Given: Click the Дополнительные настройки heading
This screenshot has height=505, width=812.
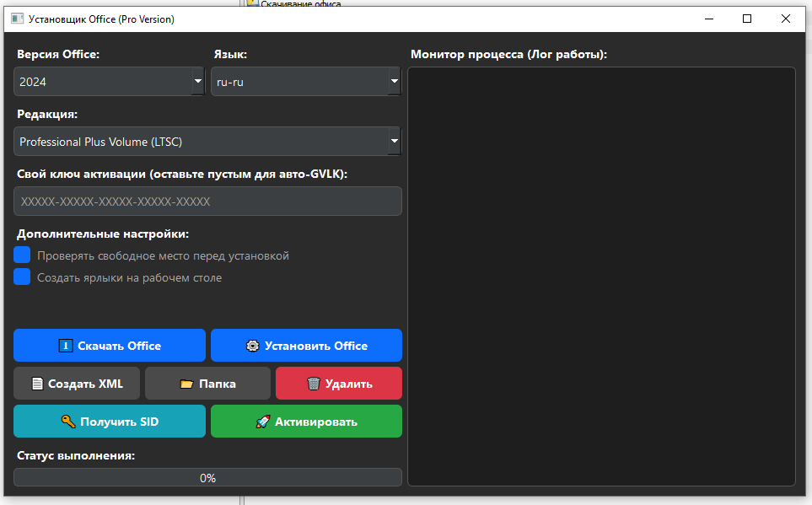Looking at the screenshot, I should tap(103, 234).
